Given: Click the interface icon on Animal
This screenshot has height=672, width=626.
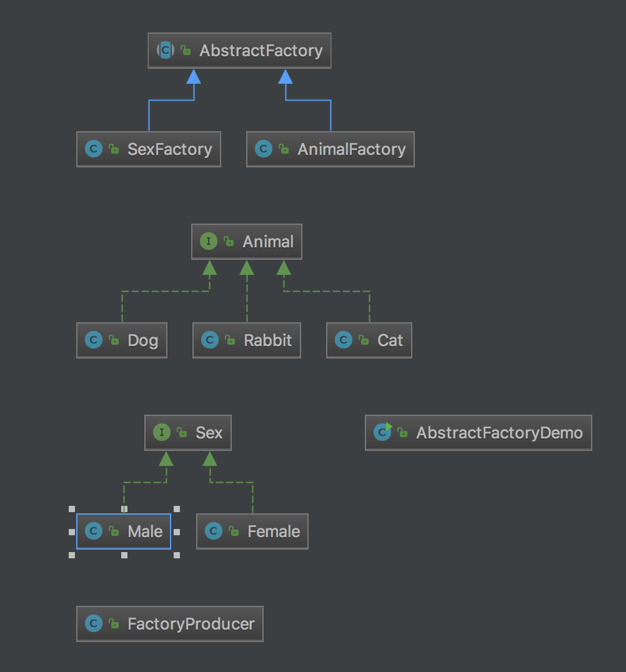Looking at the screenshot, I should [x=209, y=241].
